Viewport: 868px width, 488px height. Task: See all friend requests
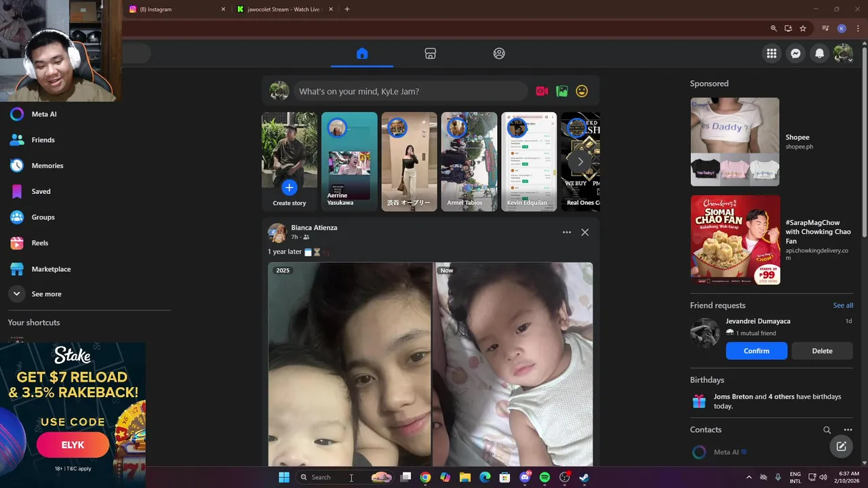point(843,306)
